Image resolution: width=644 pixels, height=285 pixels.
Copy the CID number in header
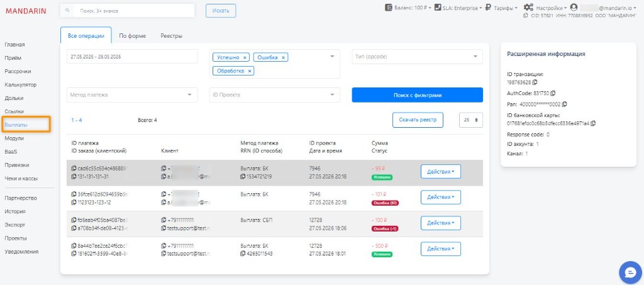tap(525, 15)
